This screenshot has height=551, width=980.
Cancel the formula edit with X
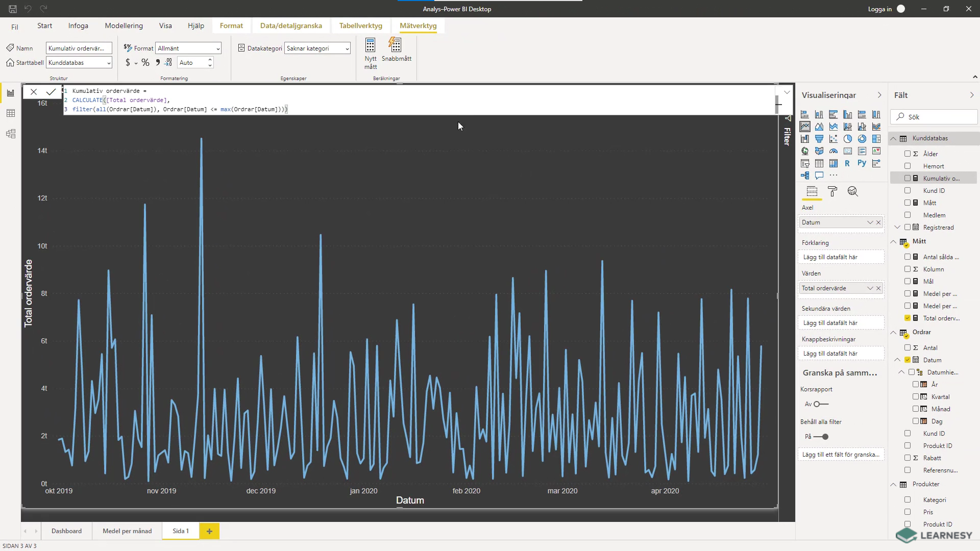pos(34,92)
